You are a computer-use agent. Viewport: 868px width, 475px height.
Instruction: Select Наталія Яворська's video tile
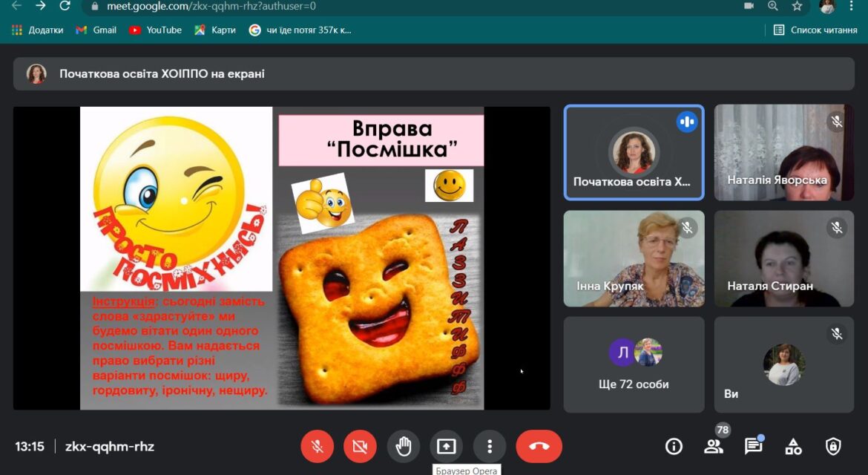tap(784, 152)
